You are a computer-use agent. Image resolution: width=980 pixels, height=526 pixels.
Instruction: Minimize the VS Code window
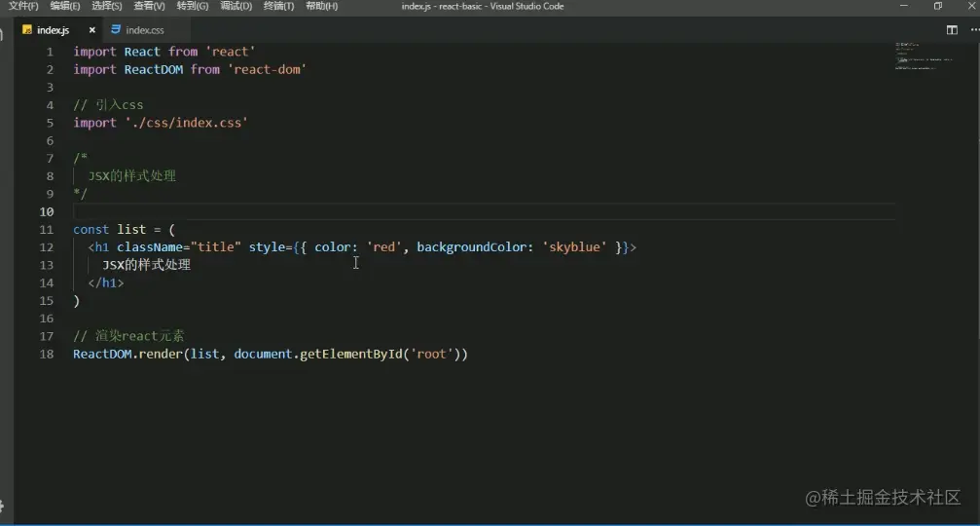point(904,6)
